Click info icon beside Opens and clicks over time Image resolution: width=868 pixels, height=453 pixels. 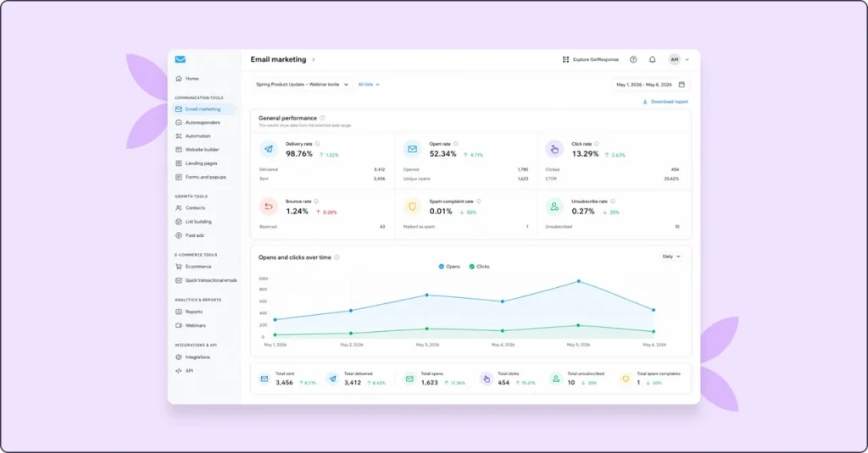(337, 257)
